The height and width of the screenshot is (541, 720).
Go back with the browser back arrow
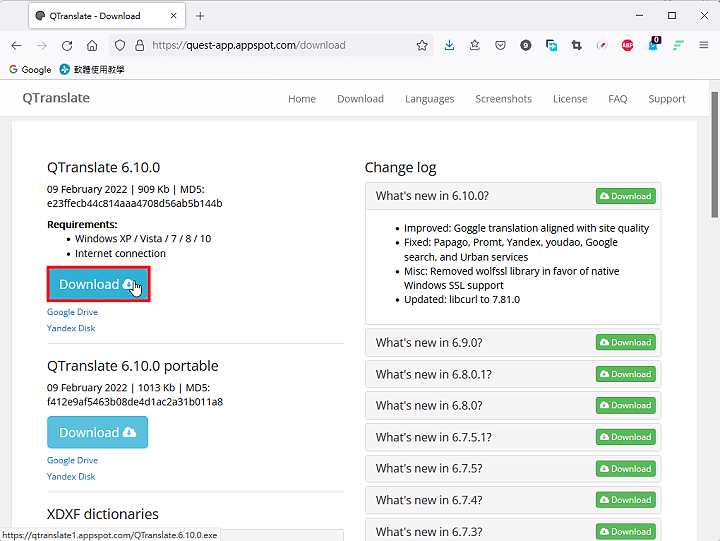pyautogui.click(x=16, y=45)
